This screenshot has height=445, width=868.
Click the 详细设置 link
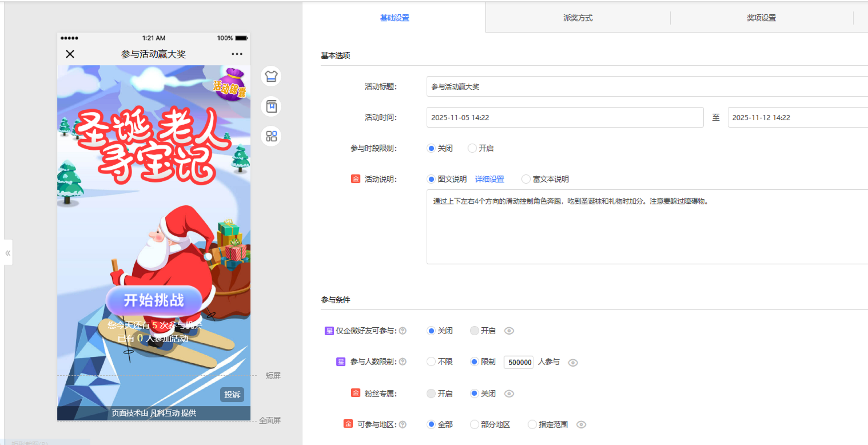tap(489, 179)
